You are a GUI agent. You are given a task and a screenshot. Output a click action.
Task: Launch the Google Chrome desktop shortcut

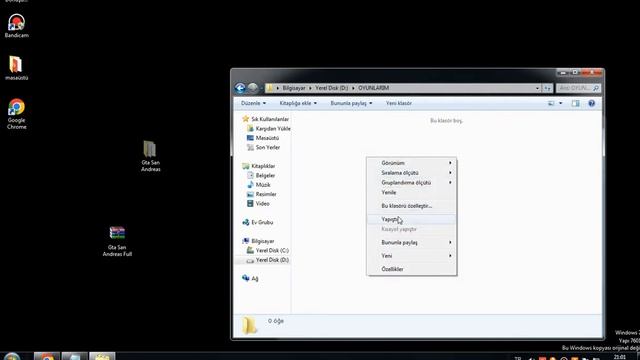click(x=16, y=114)
